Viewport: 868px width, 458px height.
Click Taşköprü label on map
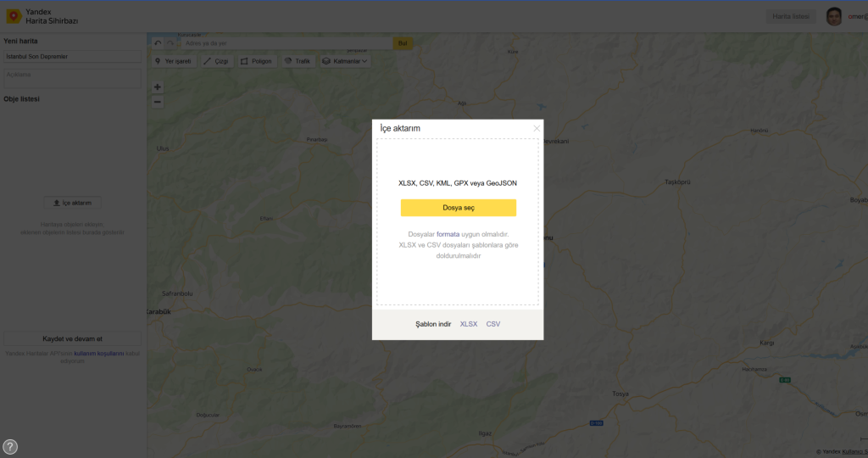coord(677,182)
